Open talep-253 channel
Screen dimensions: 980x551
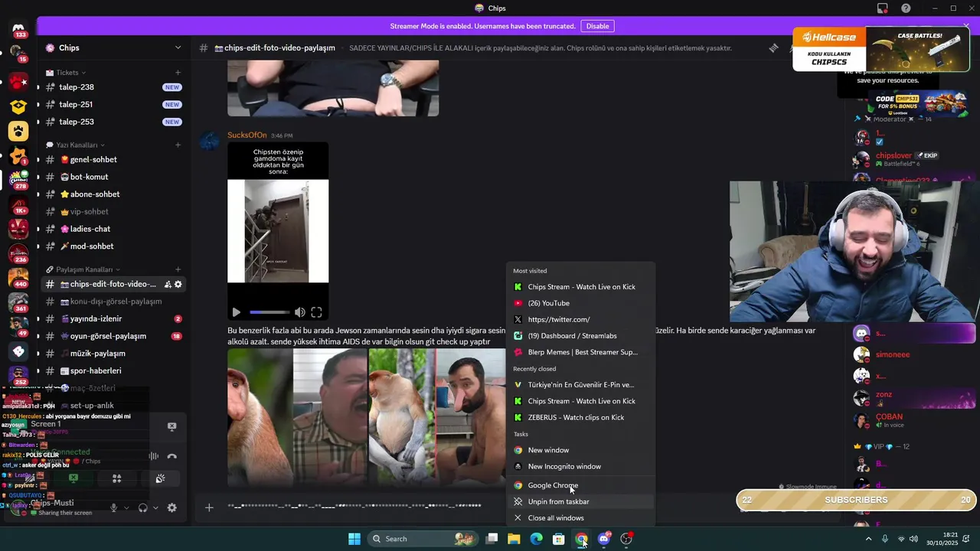pyautogui.click(x=113, y=122)
